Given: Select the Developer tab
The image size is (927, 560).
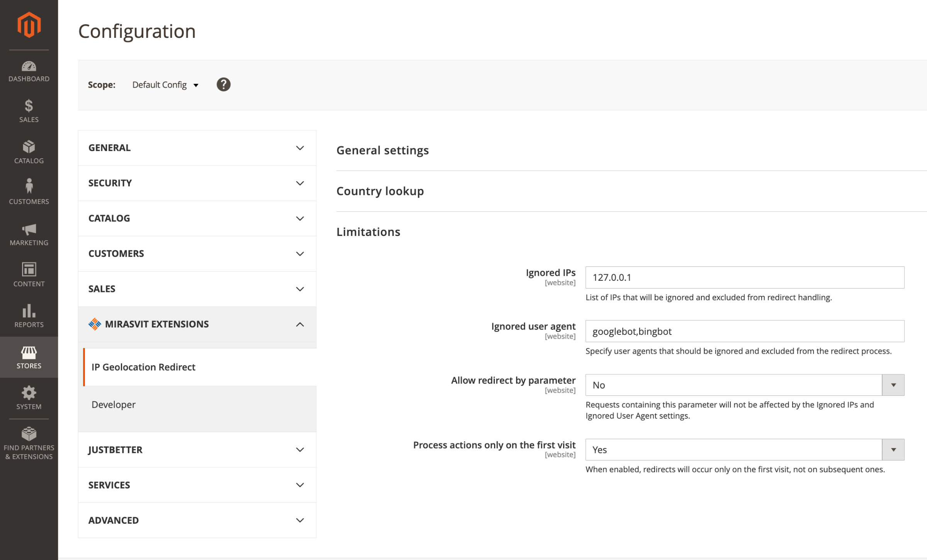Looking at the screenshot, I should pyautogui.click(x=200, y=405).
